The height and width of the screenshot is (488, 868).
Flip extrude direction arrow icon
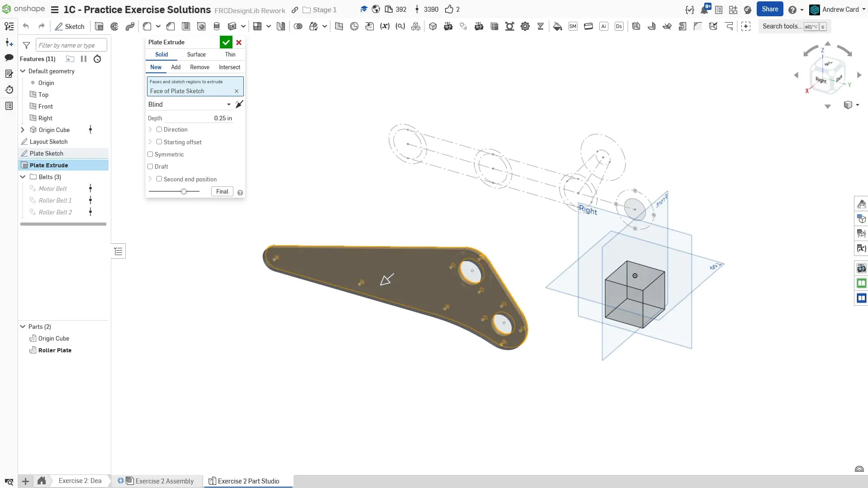[239, 104]
